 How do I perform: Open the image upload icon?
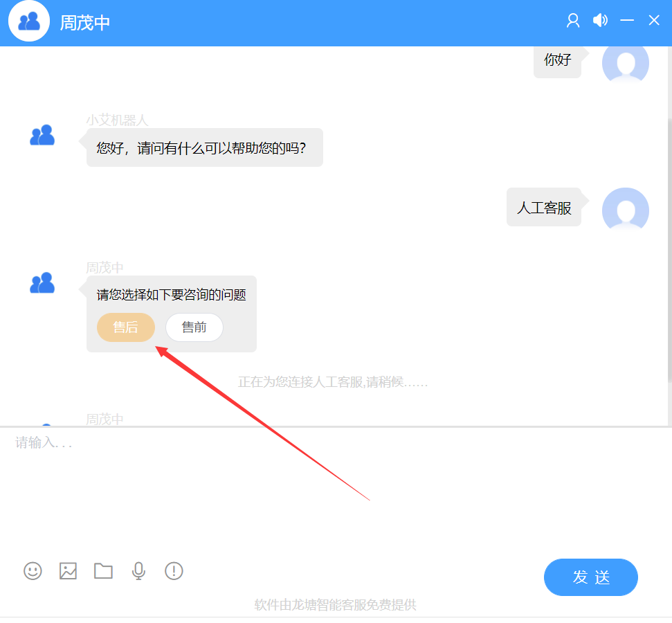point(68,570)
